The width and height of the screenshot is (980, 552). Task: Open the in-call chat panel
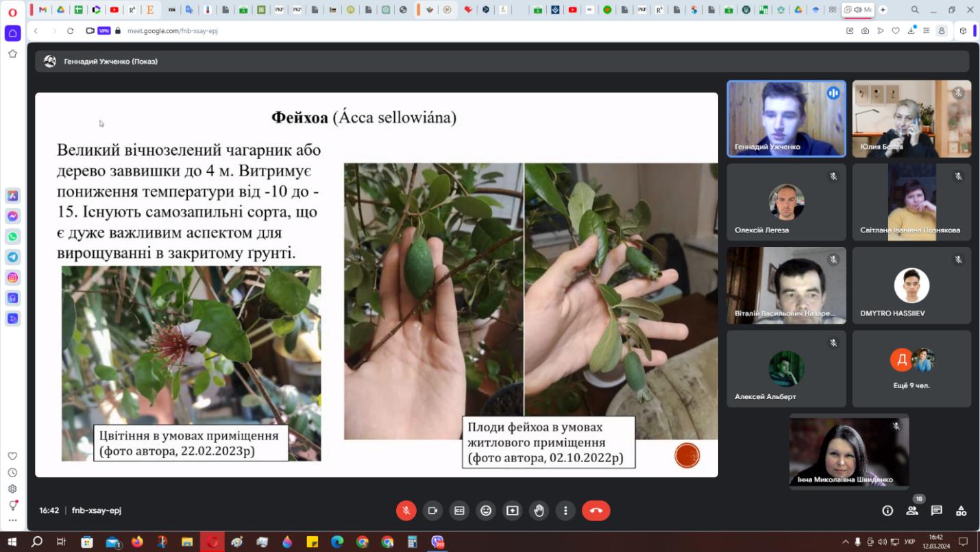pos(937,510)
